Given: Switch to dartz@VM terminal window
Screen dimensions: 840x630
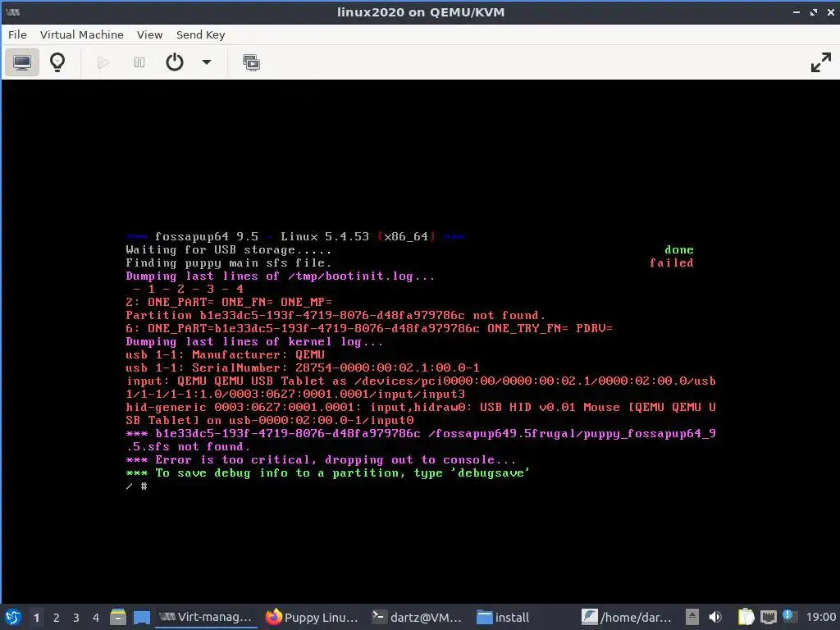Looking at the screenshot, I should 418,617.
